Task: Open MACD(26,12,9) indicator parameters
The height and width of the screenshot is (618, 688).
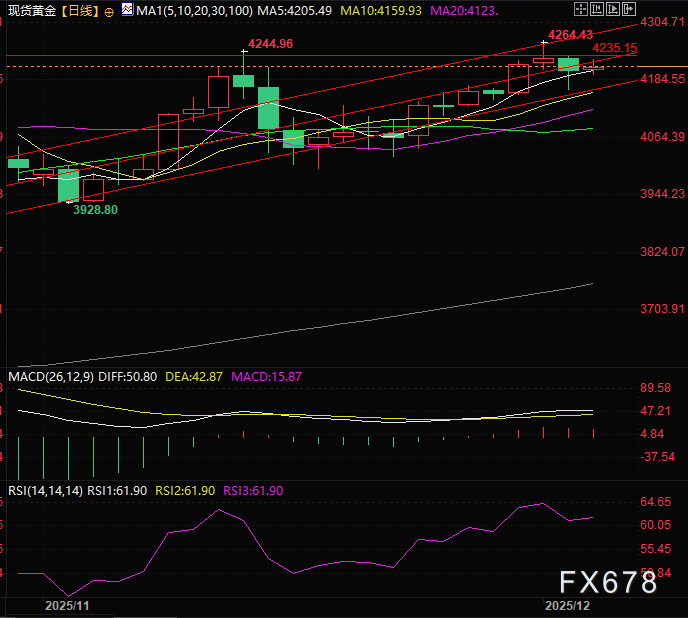Action: (52, 376)
